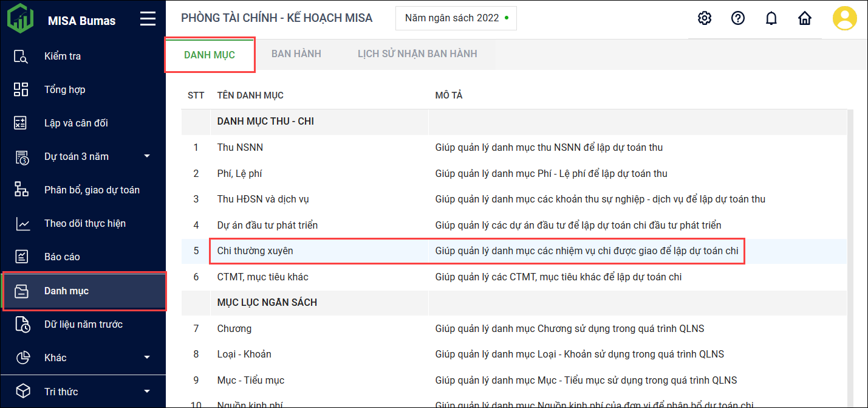
Task: Open the yellow user avatar profile
Action: pyautogui.click(x=844, y=18)
